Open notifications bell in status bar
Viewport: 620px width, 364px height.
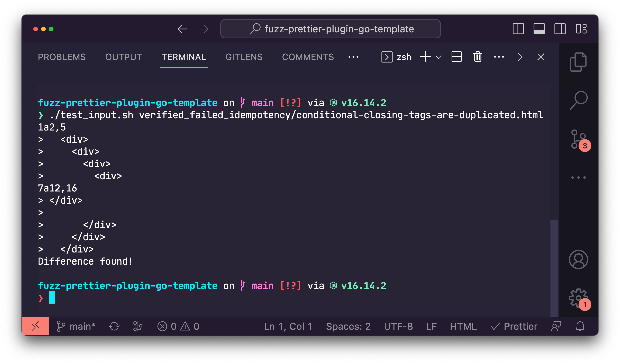(580, 326)
